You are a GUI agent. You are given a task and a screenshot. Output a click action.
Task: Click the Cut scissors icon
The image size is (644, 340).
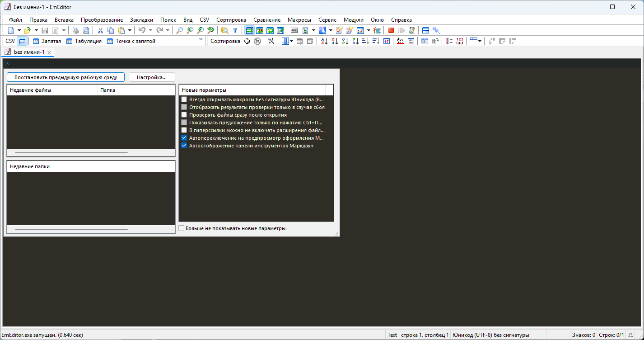[100, 30]
